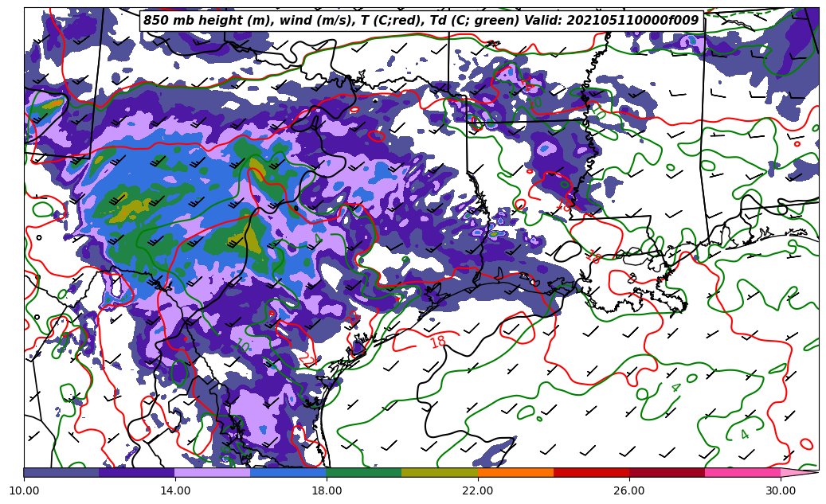Select the olive 20–22 colorbar segment
This screenshot has width=826, height=504.
coord(440,472)
